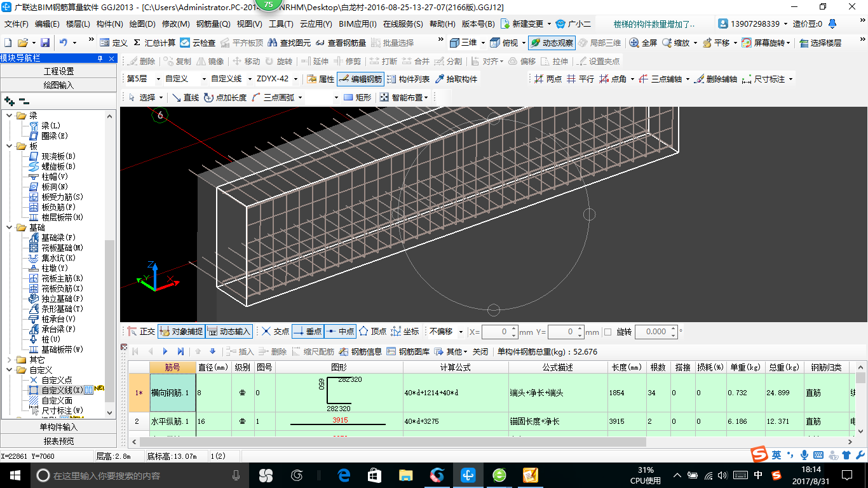Open the 工具(T) menu
Screen dimensions: 868x488
pos(281,24)
